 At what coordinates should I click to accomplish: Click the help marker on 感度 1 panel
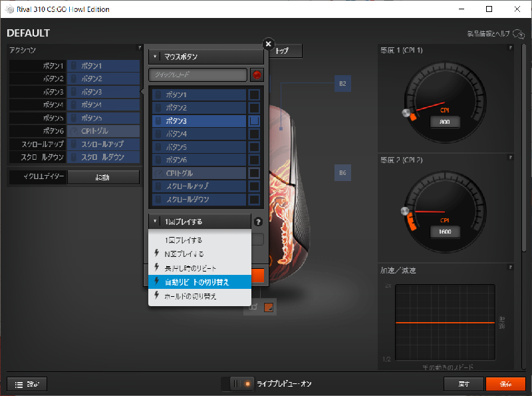tap(510, 48)
